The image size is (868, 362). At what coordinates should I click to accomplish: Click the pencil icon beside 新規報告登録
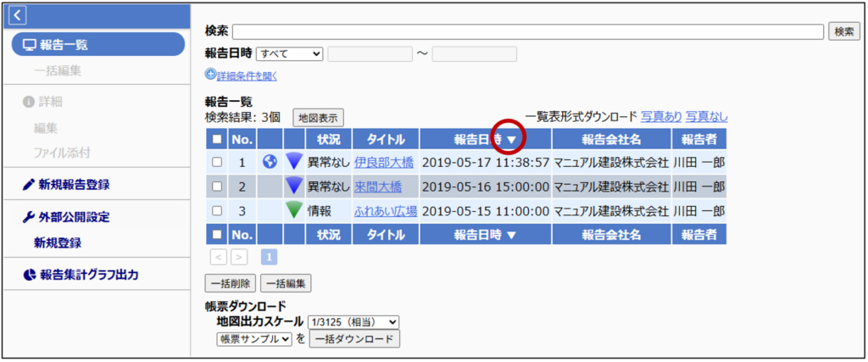[27, 185]
